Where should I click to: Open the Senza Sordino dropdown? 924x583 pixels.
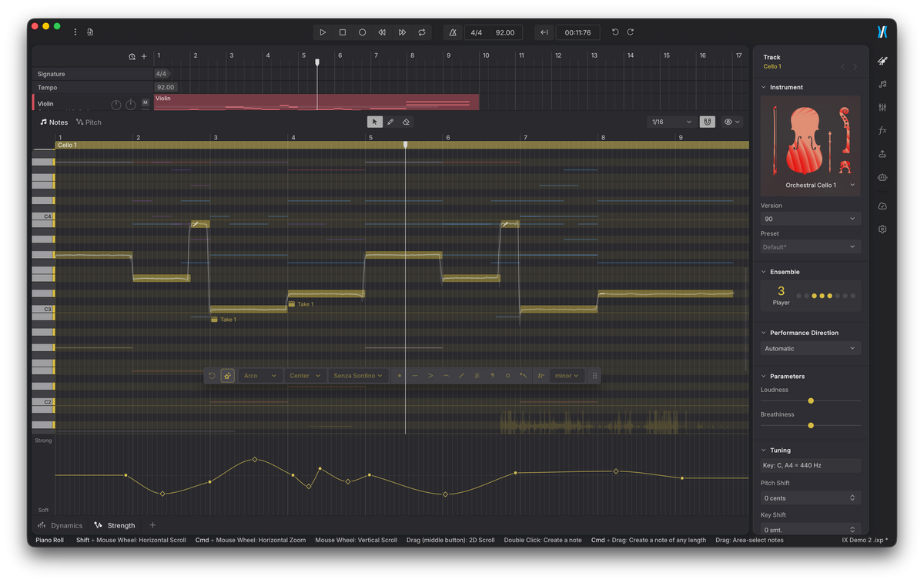tap(357, 376)
